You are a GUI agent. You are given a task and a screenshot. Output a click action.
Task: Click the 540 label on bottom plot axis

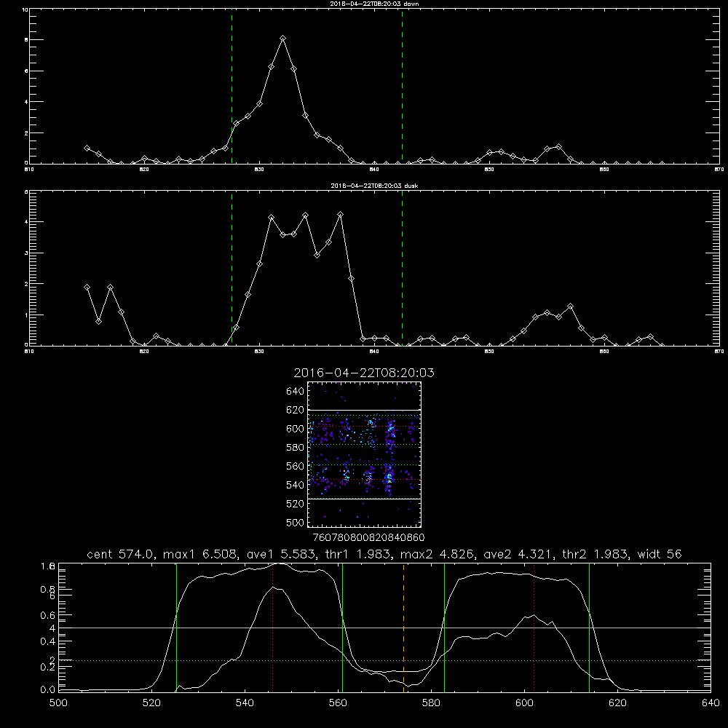245,703
